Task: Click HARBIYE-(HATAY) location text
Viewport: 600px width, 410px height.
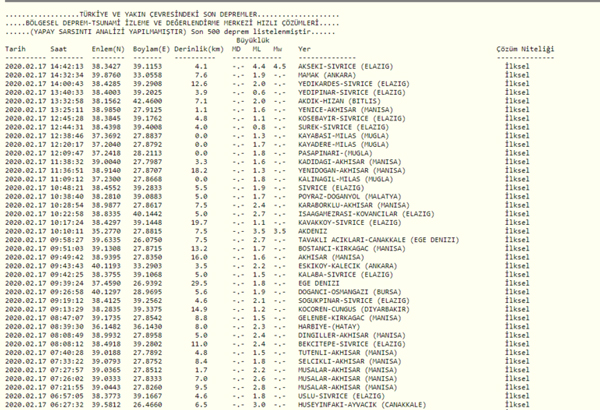Action: (x=329, y=327)
